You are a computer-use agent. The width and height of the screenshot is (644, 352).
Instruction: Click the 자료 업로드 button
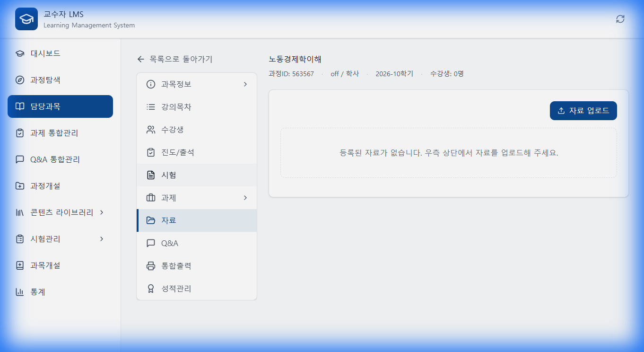[583, 110]
